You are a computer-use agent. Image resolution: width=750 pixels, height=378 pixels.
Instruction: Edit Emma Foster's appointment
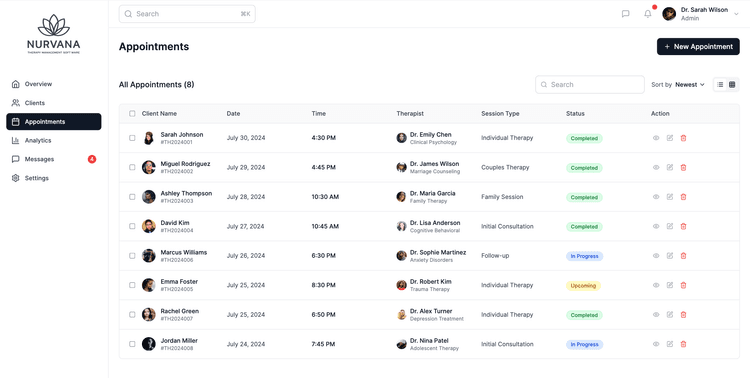[x=670, y=285]
